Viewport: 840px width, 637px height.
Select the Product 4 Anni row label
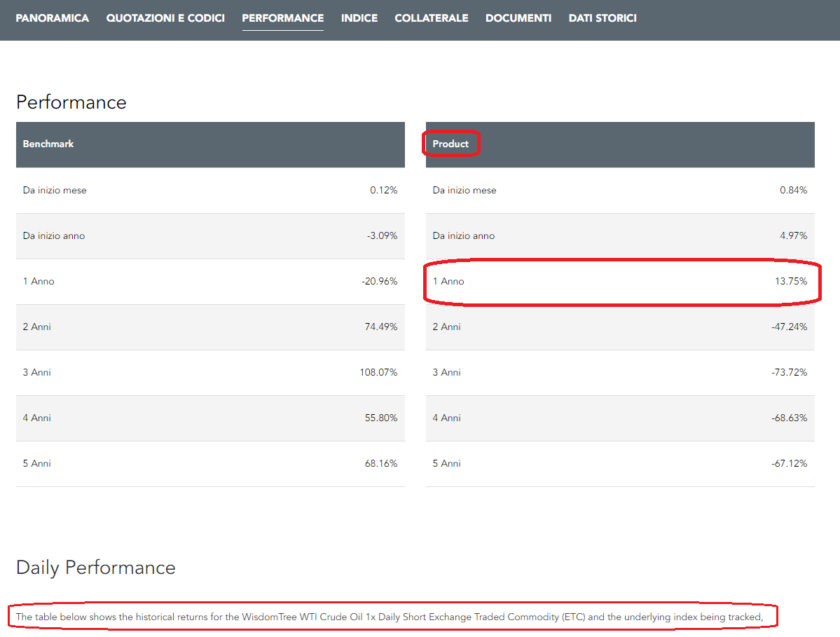pyautogui.click(x=447, y=418)
